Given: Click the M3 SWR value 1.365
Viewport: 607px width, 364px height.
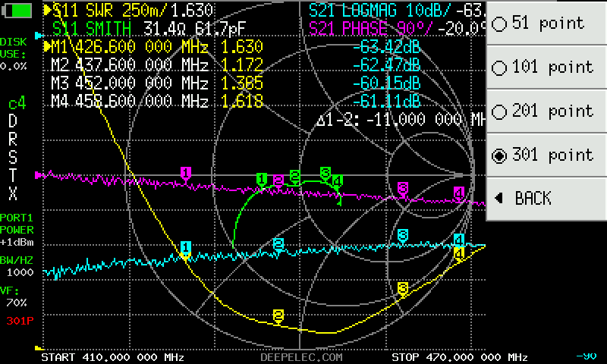Looking at the screenshot, I should (x=242, y=83).
